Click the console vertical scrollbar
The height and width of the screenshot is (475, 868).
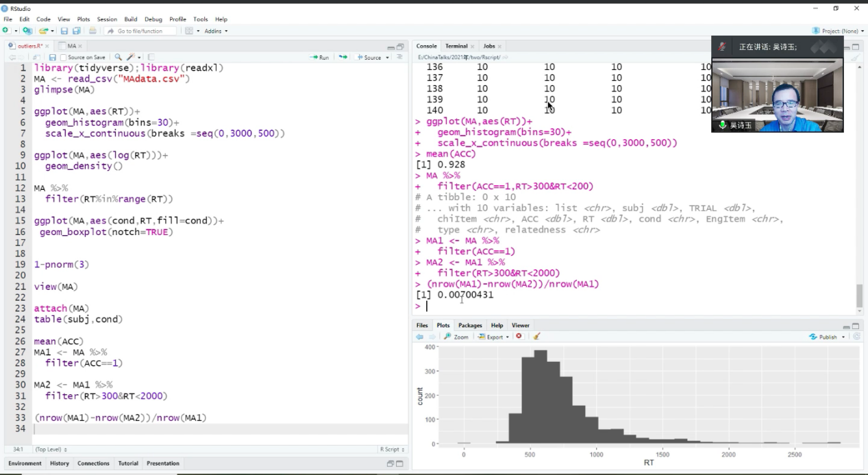pos(859,295)
